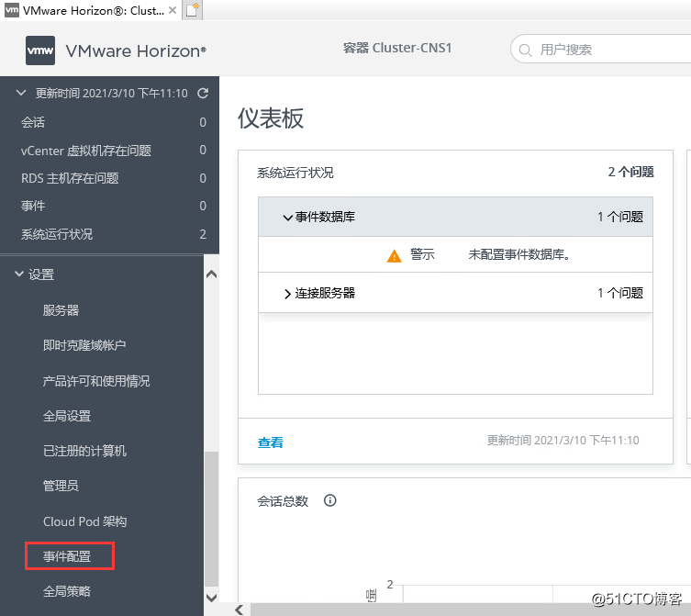The height and width of the screenshot is (616, 691).
Task: Open 即时克隆域帐户 settings
Action: pos(84,345)
